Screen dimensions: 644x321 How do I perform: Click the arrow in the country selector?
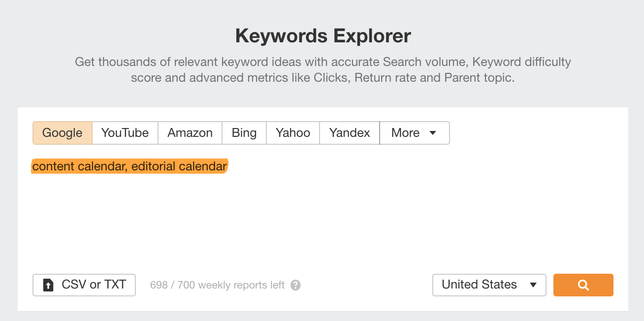coord(533,285)
